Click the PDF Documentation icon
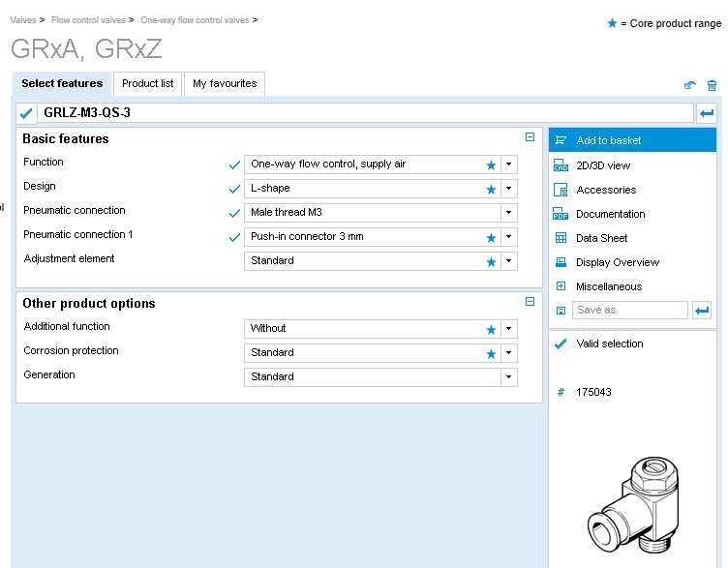This screenshot has height=568, width=728. [561, 214]
